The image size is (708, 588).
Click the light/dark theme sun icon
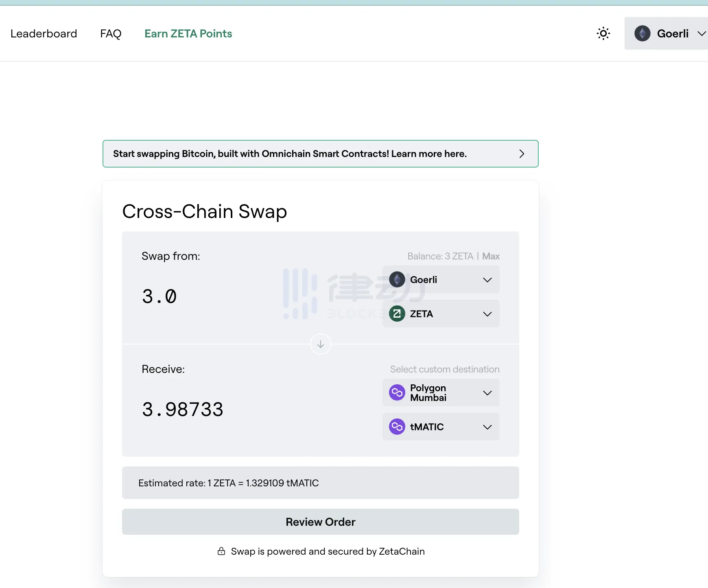pos(603,33)
